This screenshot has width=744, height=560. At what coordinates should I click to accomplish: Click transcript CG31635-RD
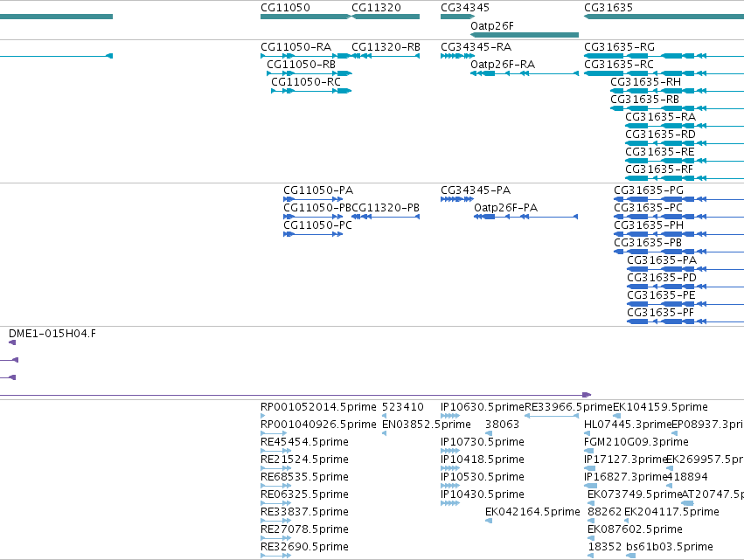660,135
